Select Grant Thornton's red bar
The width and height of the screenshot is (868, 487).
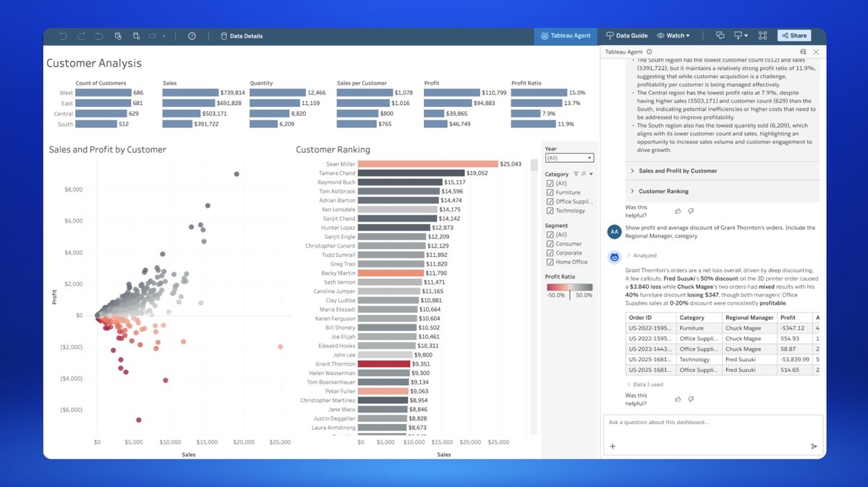pyautogui.click(x=384, y=364)
